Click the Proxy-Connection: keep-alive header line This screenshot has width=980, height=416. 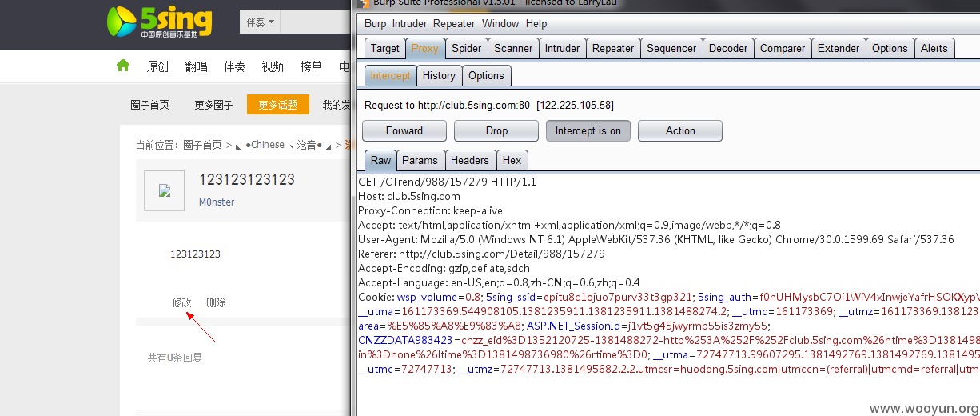430,210
